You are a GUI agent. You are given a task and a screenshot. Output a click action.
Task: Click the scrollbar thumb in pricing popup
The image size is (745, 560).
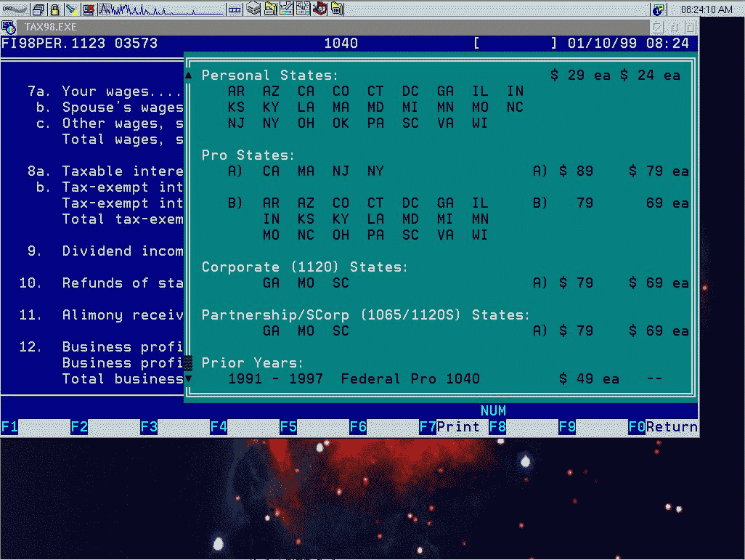pos(188,362)
